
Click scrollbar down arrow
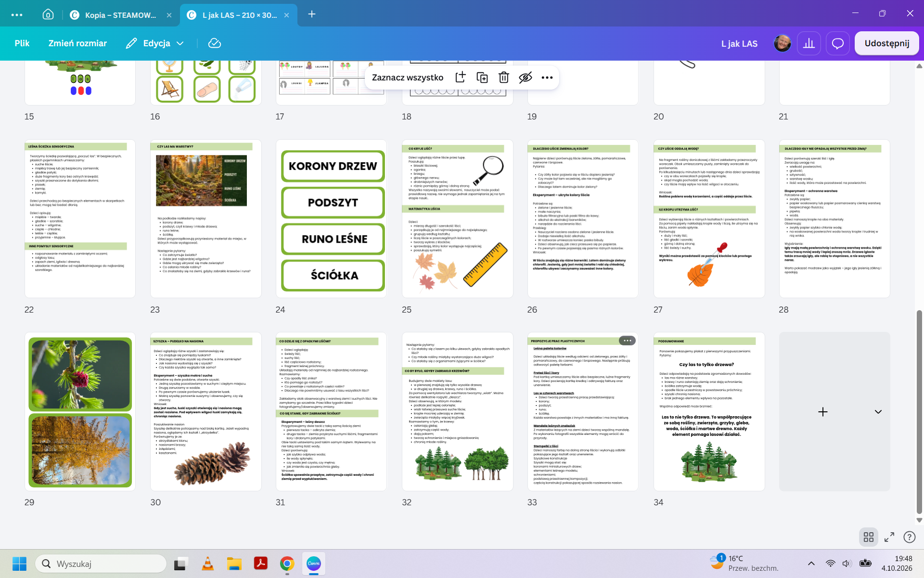click(x=919, y=520)
